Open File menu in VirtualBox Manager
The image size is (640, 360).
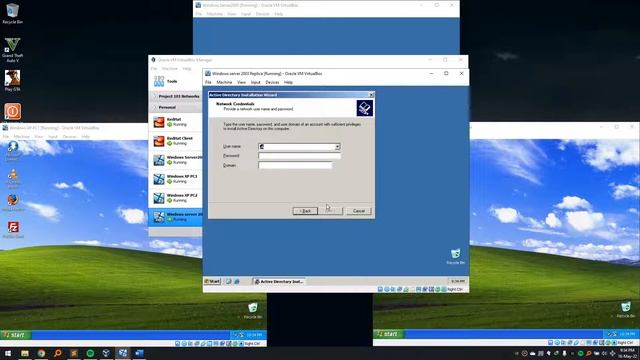(x=154, y=69)
